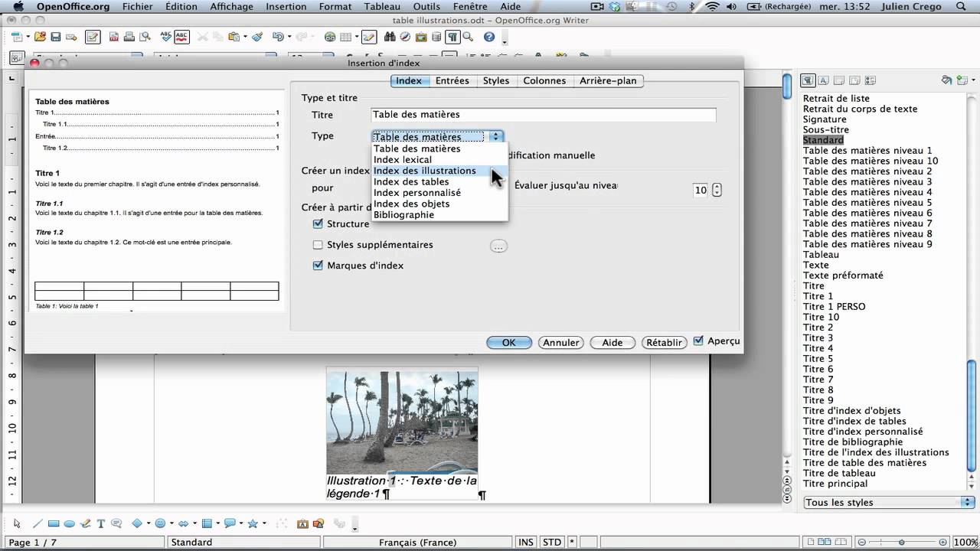Open OpenOffice Help question mark icon
This screenshot has height=551, width=980.
pyautogui.click(x=489, y=36)
